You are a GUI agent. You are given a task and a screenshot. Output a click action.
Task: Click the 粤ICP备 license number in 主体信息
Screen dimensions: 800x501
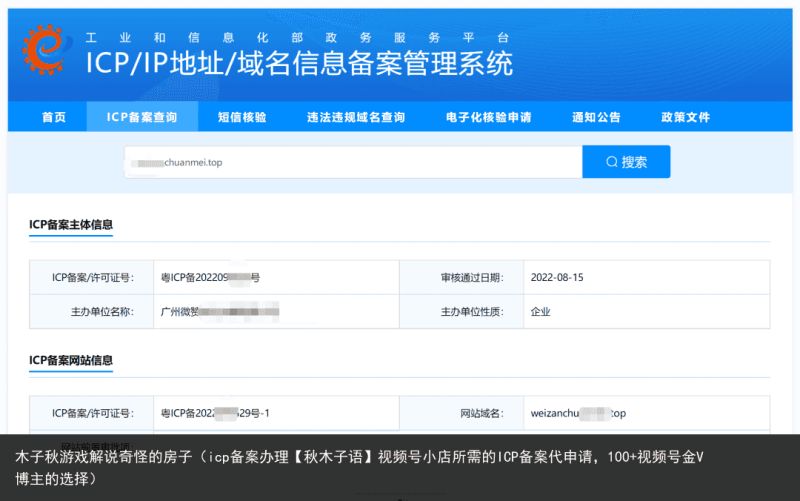click(210, 278)
